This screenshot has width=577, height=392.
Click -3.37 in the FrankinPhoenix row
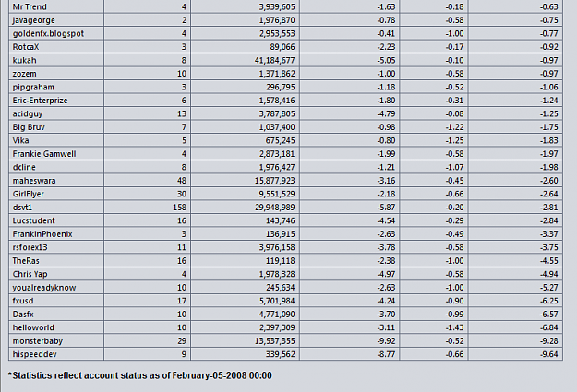tap(549, 234)
